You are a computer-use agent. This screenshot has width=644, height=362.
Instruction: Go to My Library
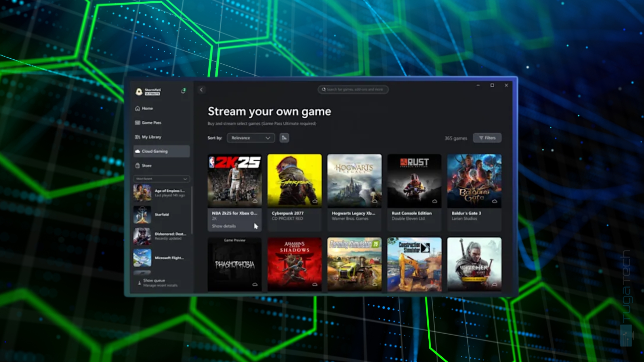click(161, 137)
